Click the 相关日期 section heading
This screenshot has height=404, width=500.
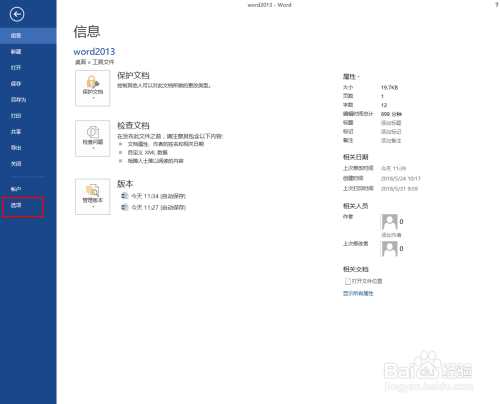[355, 157]
